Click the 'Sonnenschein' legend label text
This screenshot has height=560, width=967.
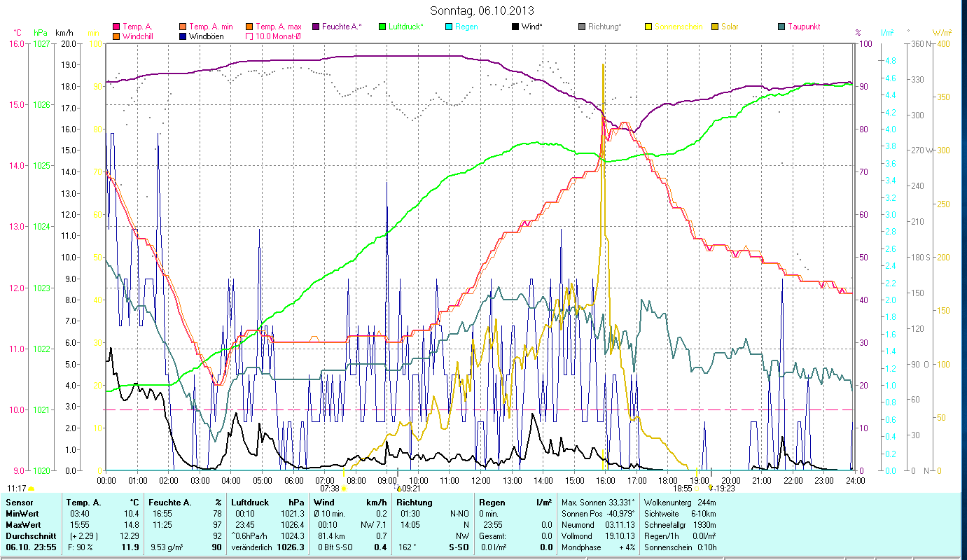point(677,27)
